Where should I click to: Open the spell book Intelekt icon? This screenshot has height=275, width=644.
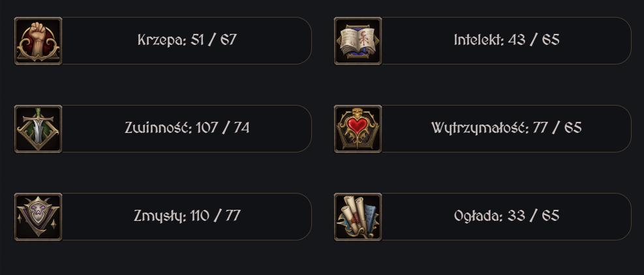(358, 41)
